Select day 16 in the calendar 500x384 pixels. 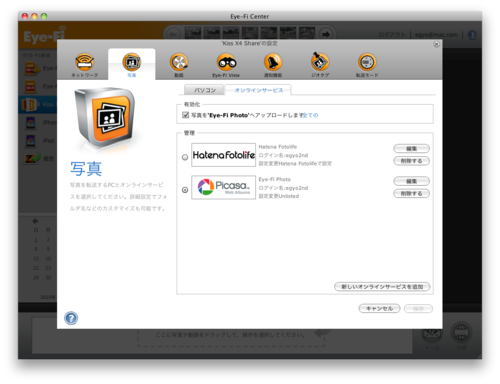pyautogui.click(x=48, y=259)
